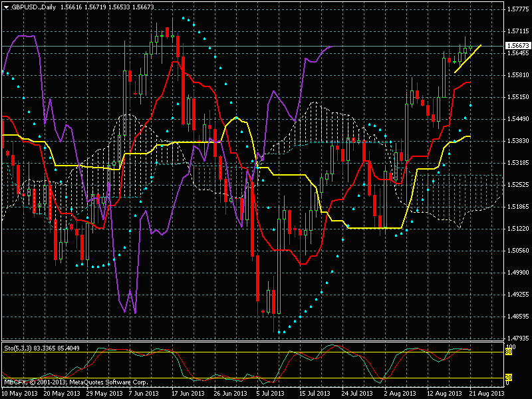Screen dimensions: 532x399
Task: Click the 1.55810 price scale label
Action: pyautogui.click(x=517, y=75)
